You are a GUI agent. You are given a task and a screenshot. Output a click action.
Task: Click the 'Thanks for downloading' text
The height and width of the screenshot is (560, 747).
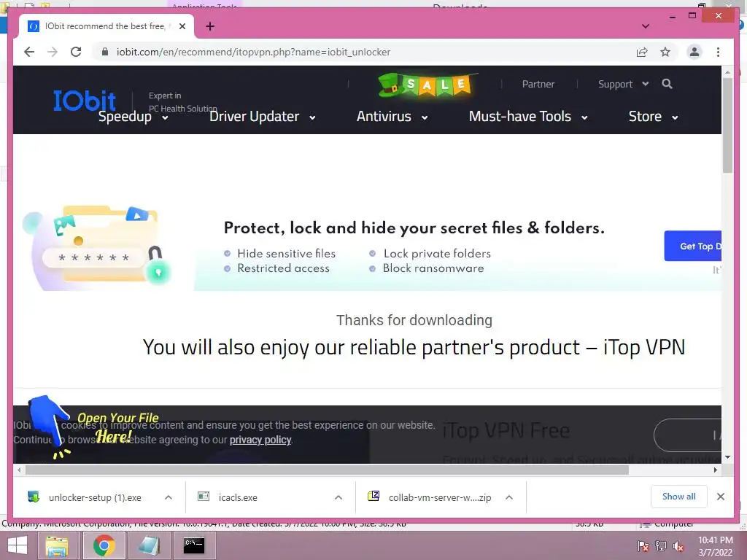point(414,320)
